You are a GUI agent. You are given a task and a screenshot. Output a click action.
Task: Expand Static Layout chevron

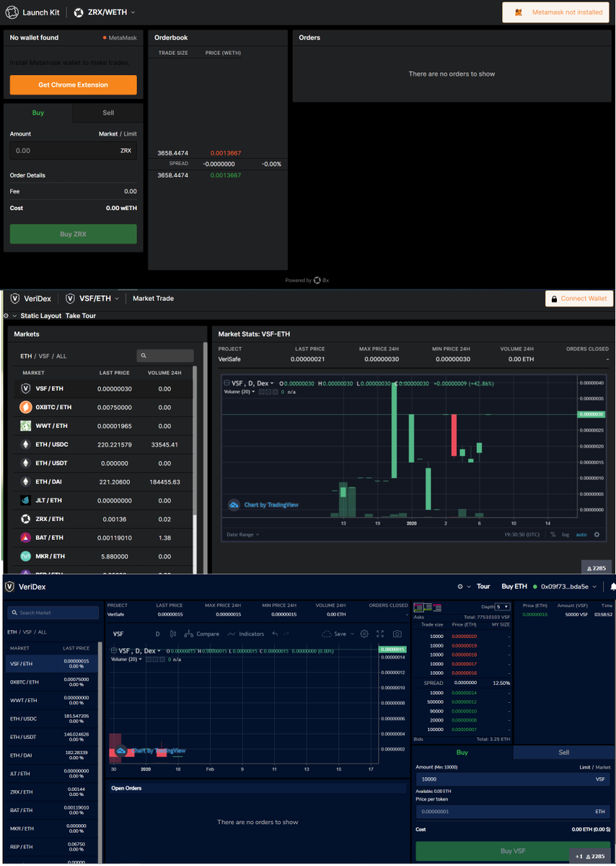click(x=14, y=316)
